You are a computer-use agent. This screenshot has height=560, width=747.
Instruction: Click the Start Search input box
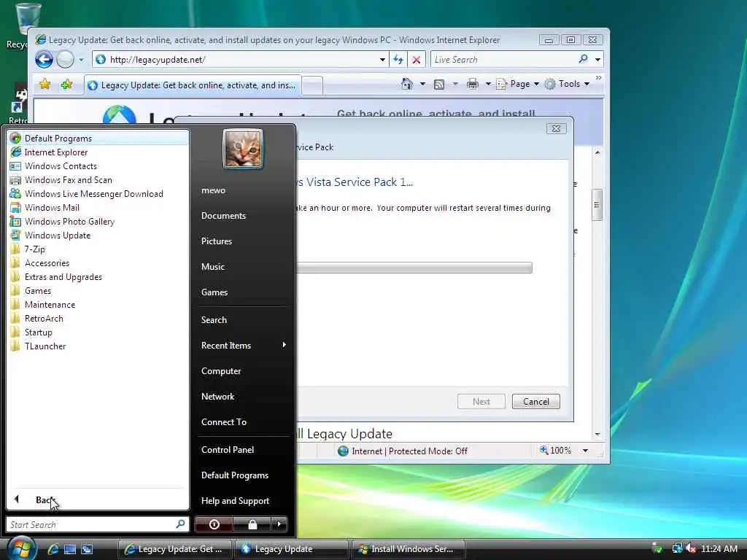[98, 524]
